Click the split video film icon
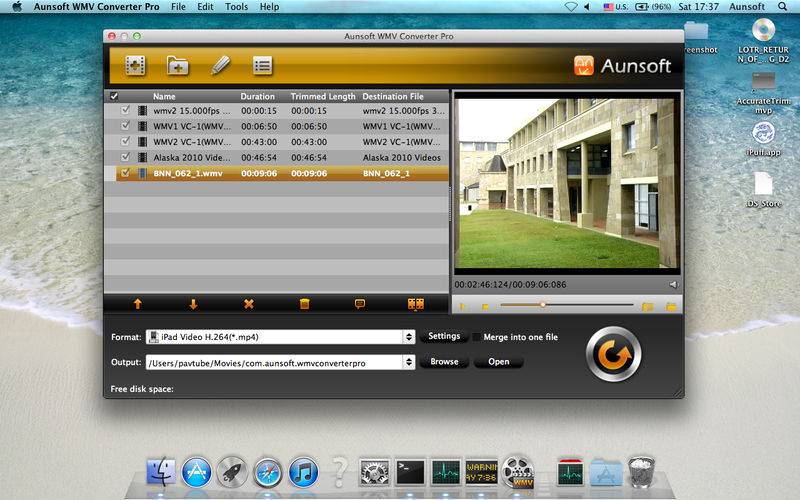800x500 pixels. [x=416, y=304]
